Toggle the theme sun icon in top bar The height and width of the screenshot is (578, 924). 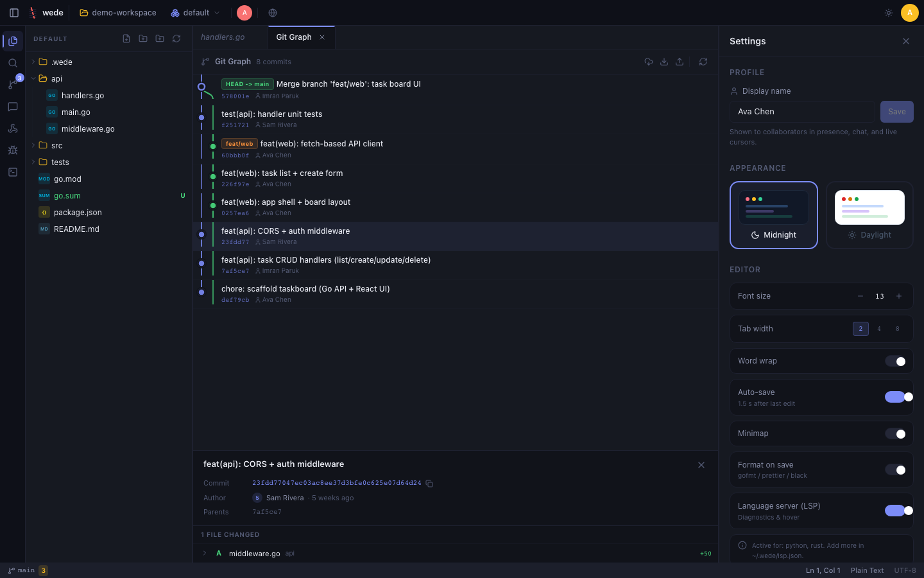(889, 13)
